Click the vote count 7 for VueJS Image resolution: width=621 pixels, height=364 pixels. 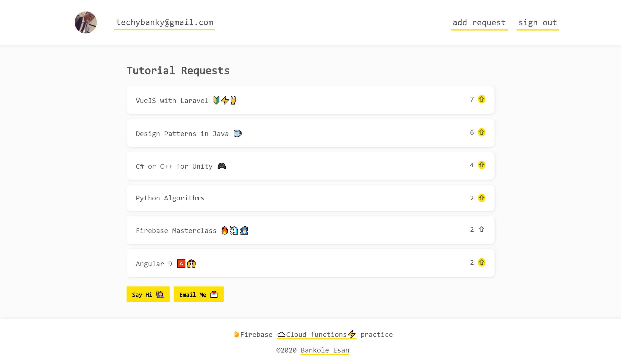click(x=472, y=99)
